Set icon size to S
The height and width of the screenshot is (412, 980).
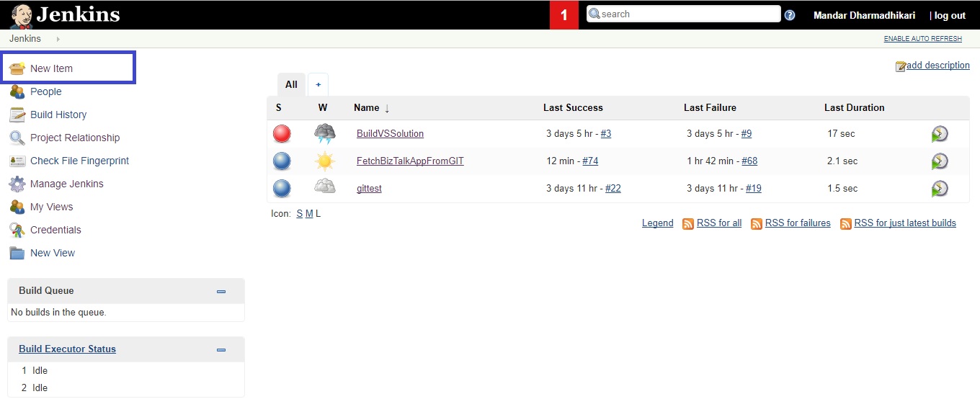[x=300, y=214]
